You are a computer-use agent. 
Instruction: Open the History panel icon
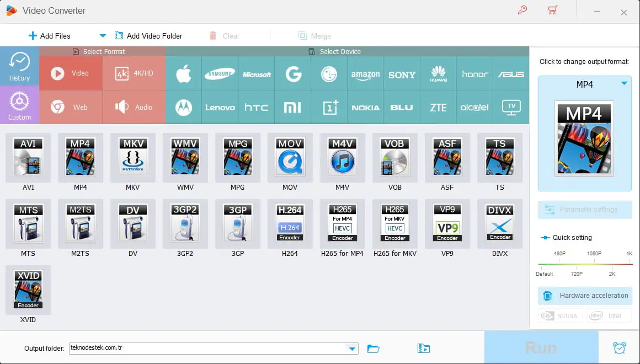tap(19, 66)
